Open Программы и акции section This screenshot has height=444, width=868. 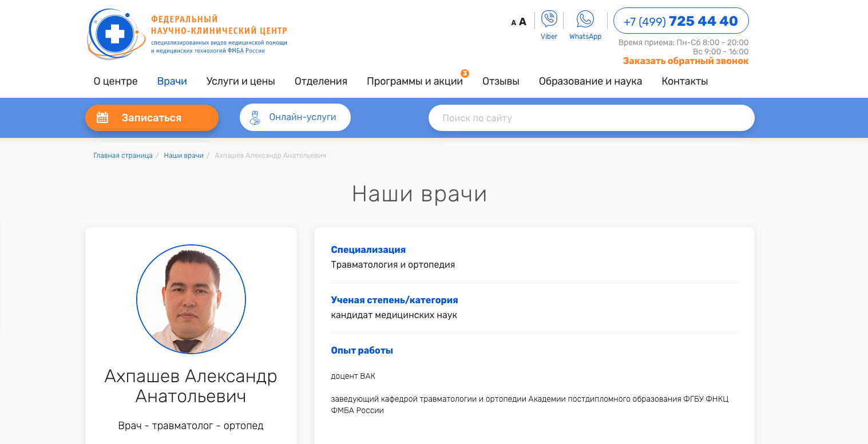(415, 81)
